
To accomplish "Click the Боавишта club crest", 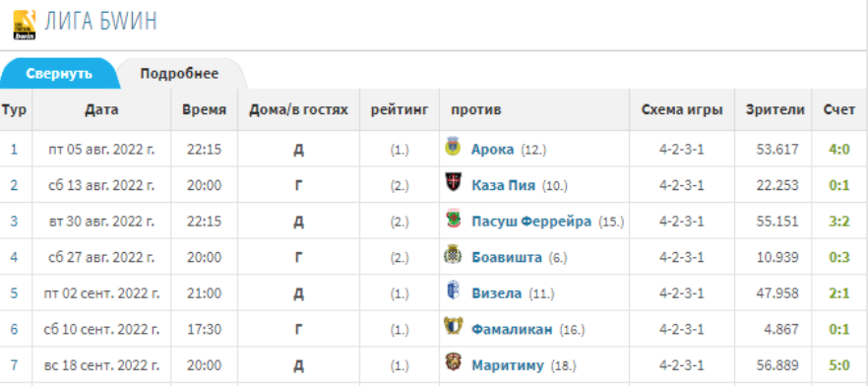I will point(453,255).
